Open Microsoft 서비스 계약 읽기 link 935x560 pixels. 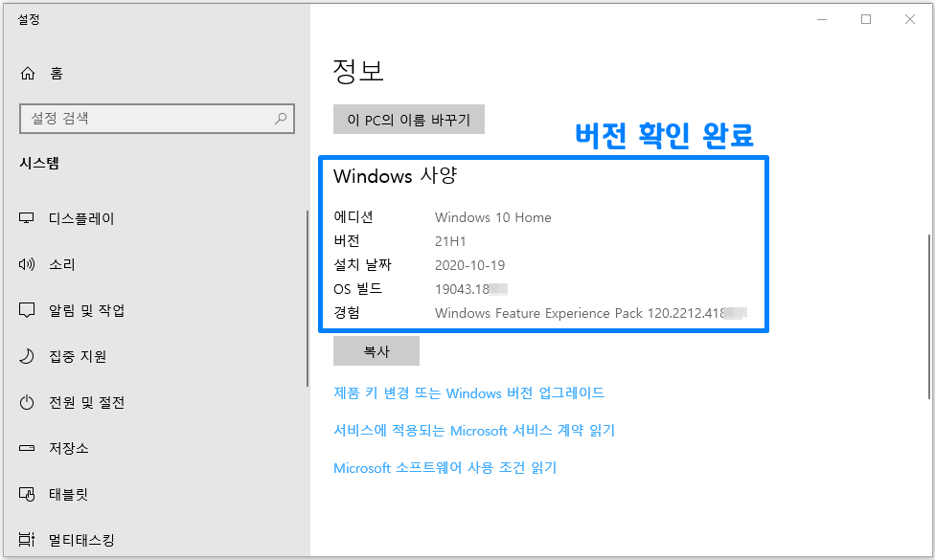(474, 430)
